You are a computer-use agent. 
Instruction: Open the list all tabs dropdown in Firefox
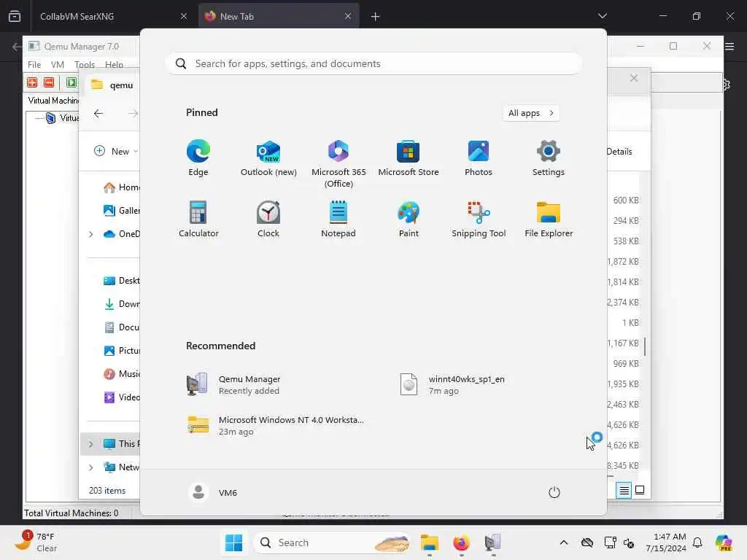tap(602, 16)
